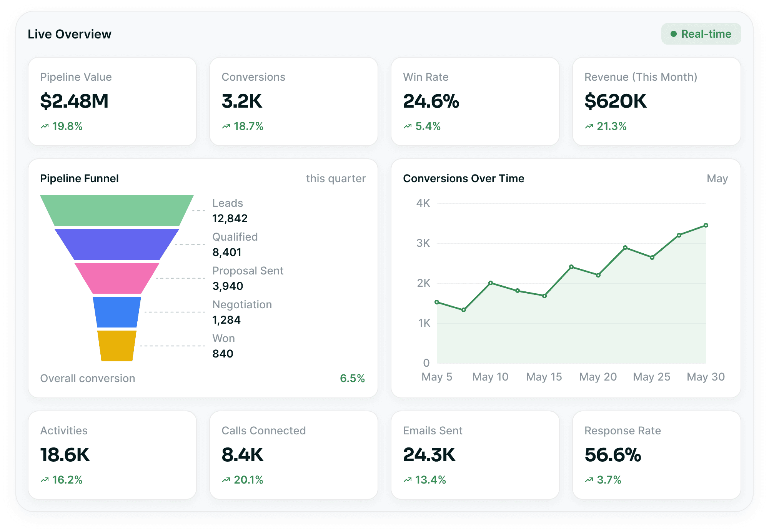769x532 pixels.
Task: Click the Proposal Sent 3,940 value
Action: [228, 286]
